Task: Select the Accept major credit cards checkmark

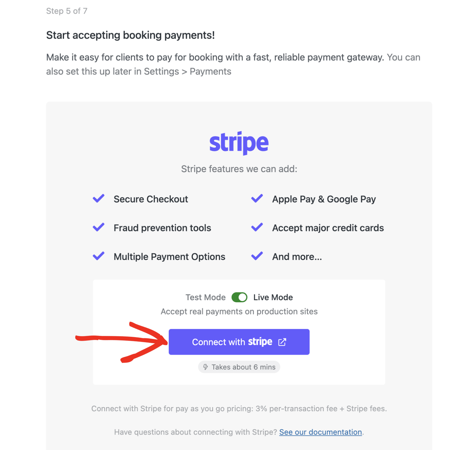Action: (257, 227)
